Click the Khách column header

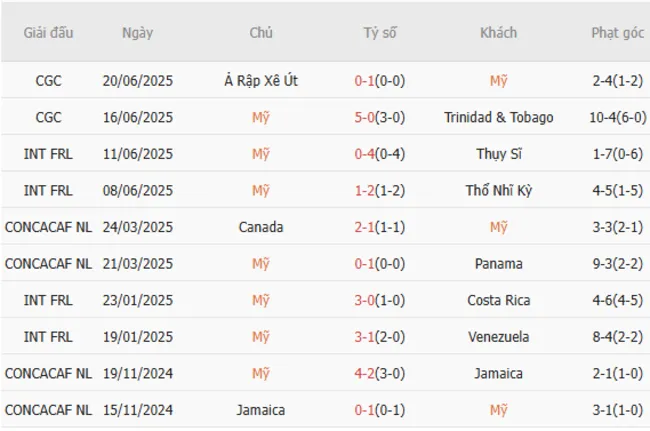(498, 33)
